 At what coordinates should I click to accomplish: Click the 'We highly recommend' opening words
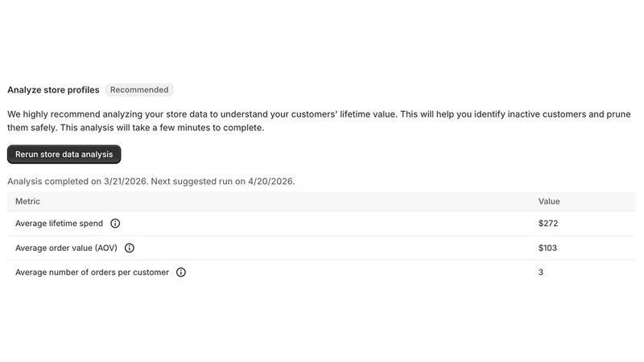click(x=54, y=114)
